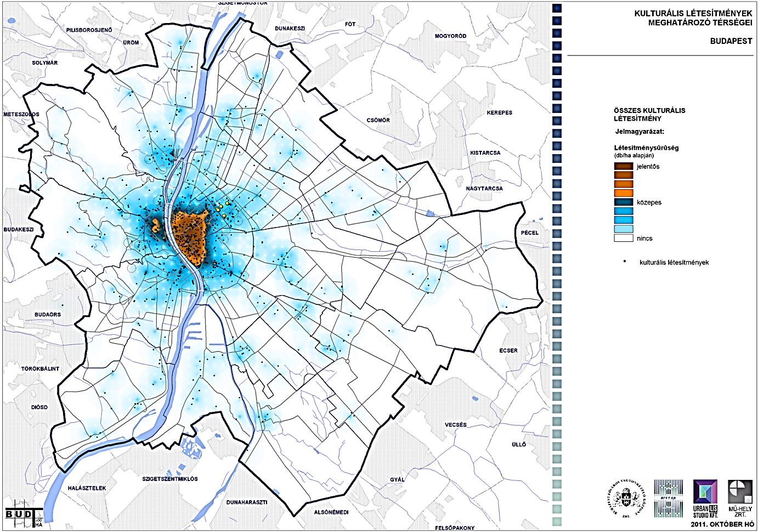This screenshot has height=532, width=758.
Task: Click the '(db/ha alapján)' note
Action: coord(635,156)
